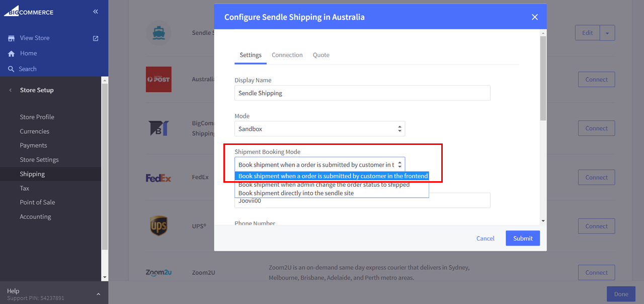Click the Cancel link in dialog

click(485, 239)
